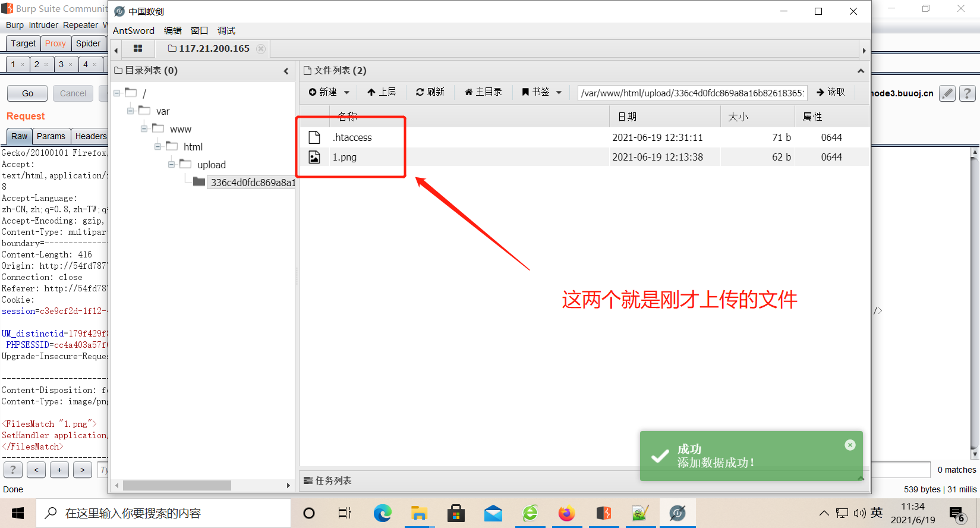Screen dimensions: 980x528
Task: Click the Burp edit target pencil icon
Action: (x=947, y=93)
